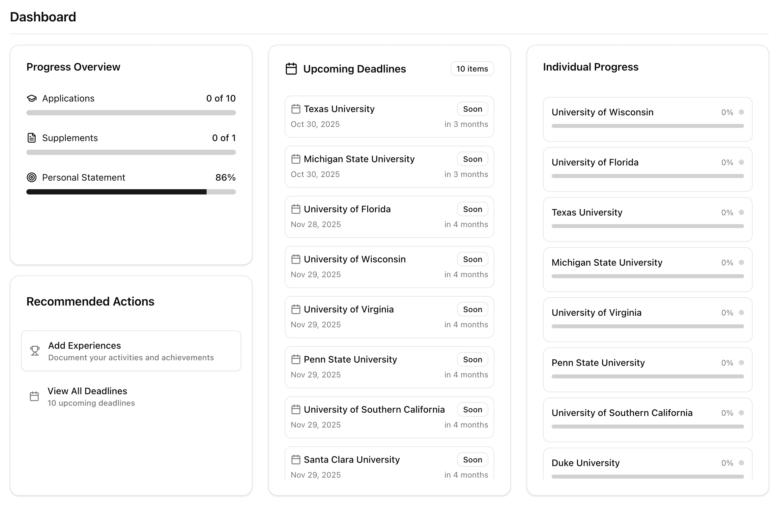Click status dot on Duke University progress
Image resolution: width=777 pixels, height=532 pixels.
pos(741,463)
